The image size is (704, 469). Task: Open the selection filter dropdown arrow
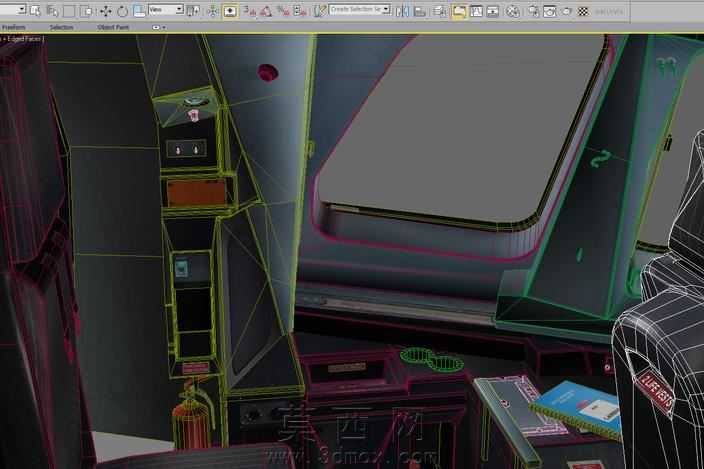[x=22, y=9]
